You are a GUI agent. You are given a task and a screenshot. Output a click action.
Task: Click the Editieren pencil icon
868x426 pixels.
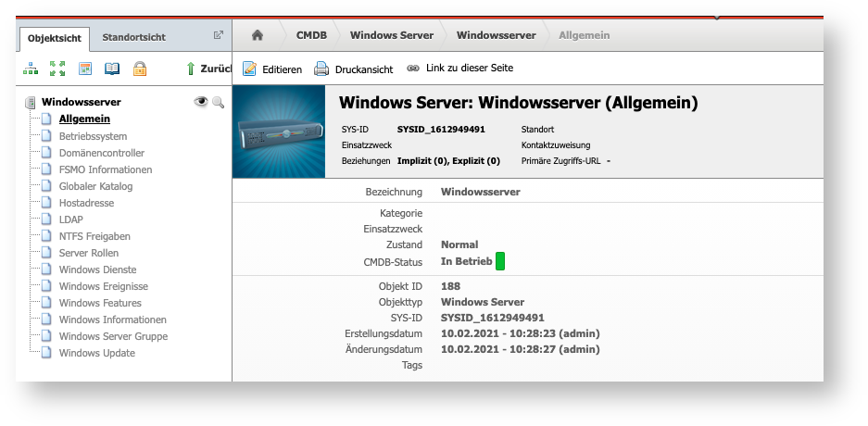point(249,69)
